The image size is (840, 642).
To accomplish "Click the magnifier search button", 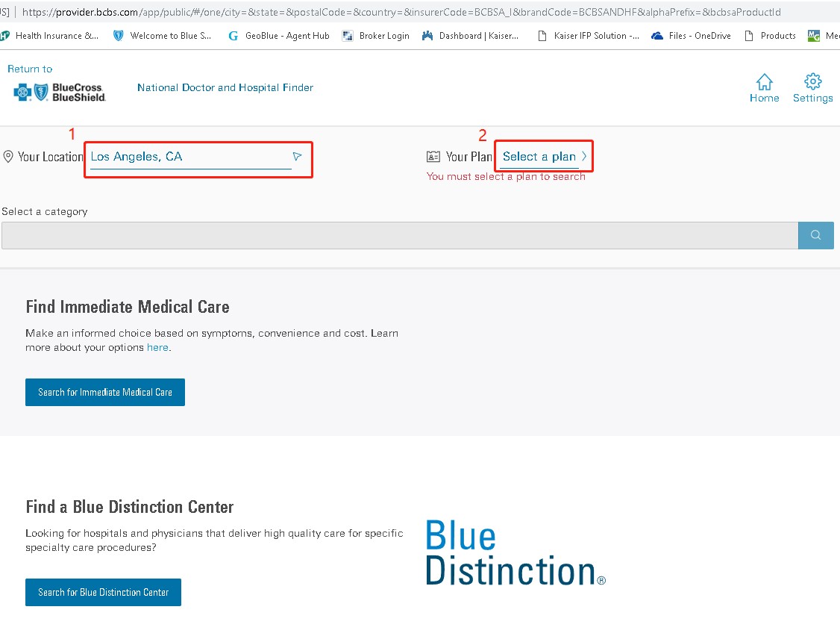I will point(815,235).
